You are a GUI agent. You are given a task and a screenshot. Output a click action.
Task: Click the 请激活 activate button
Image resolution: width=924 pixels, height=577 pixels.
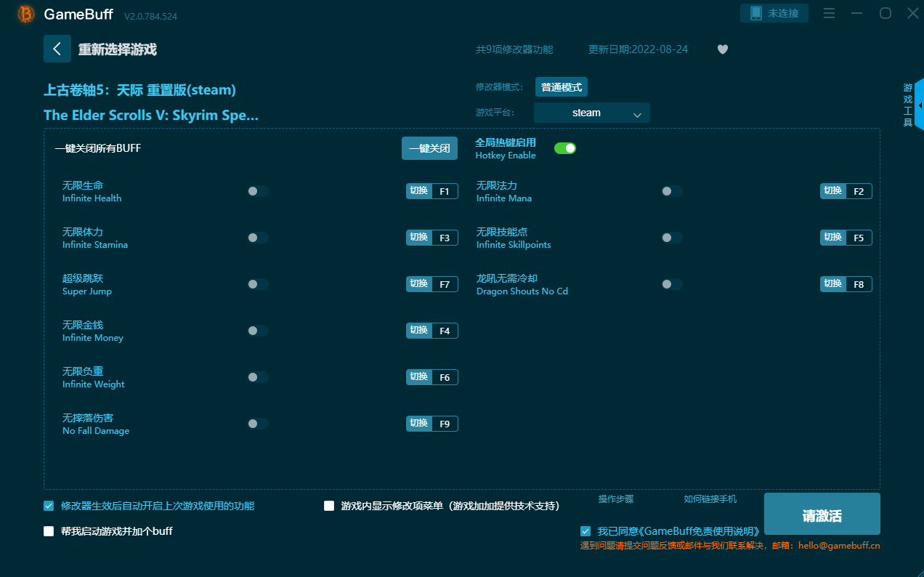(822, 514)
